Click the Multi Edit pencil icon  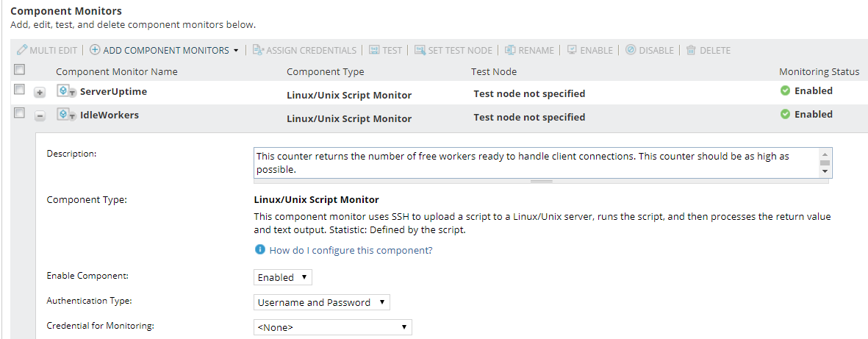[22, 51]
